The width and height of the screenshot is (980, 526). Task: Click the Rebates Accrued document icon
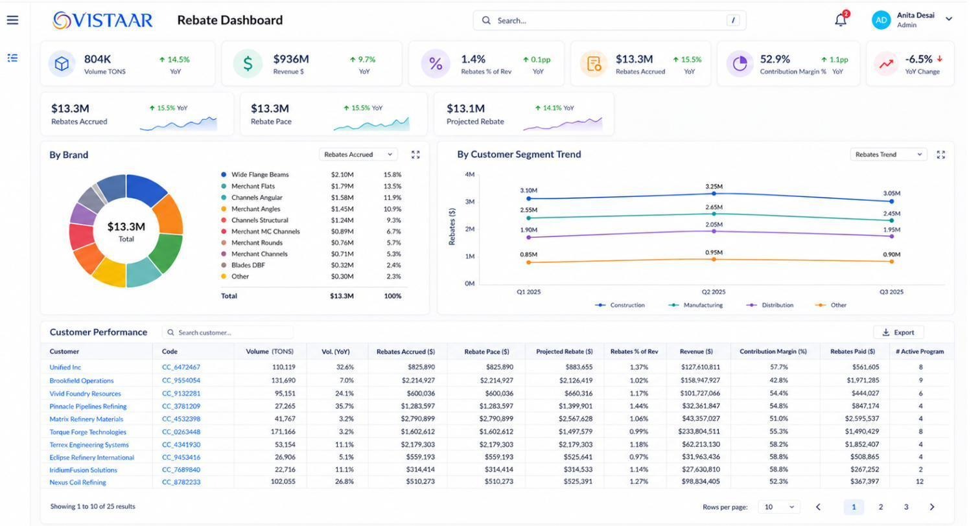click(594, 64)
